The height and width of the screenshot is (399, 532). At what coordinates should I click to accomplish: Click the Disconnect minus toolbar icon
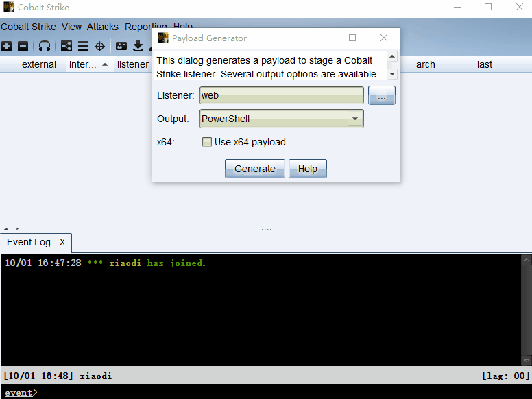[23, 46]
